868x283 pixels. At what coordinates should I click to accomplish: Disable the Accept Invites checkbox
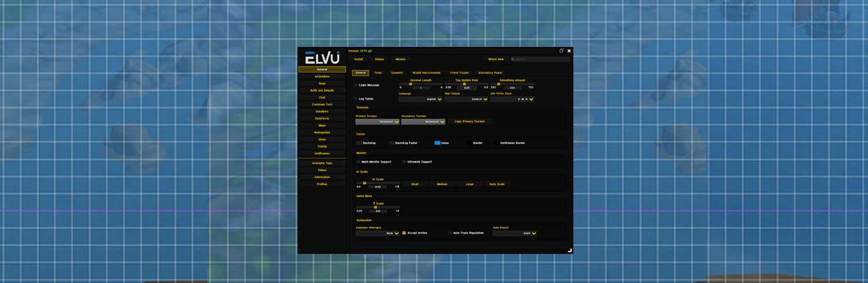[404, 233]
